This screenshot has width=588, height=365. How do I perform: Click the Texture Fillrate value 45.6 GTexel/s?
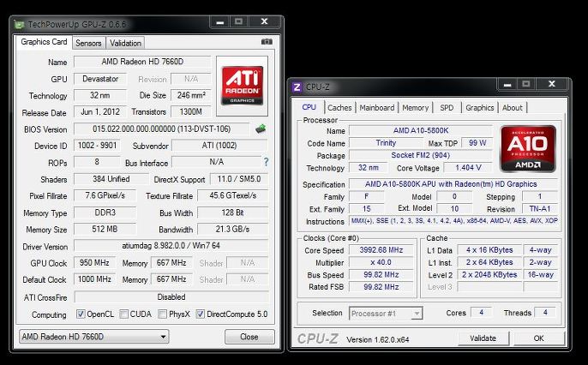click(x=233, y=195)
